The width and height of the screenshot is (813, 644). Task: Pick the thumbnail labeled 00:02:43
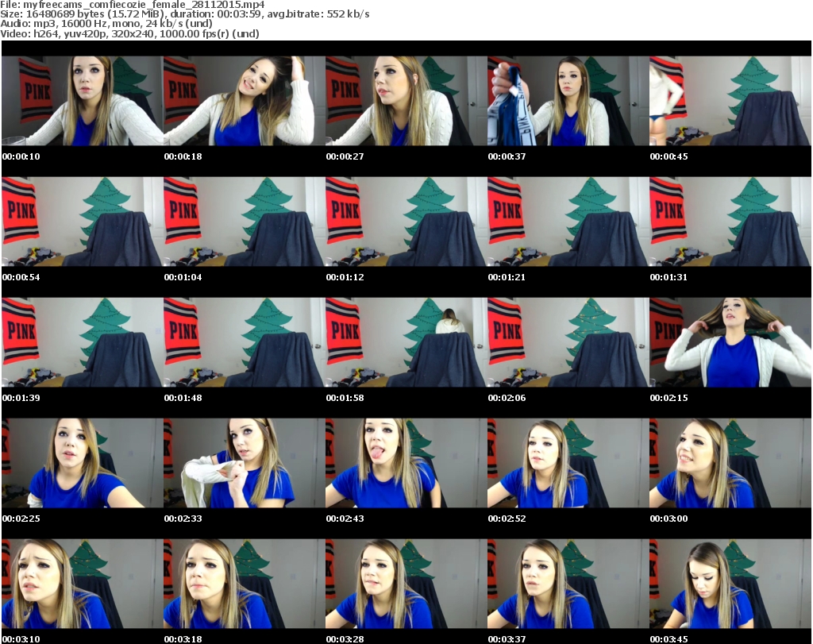pos(406,463)
